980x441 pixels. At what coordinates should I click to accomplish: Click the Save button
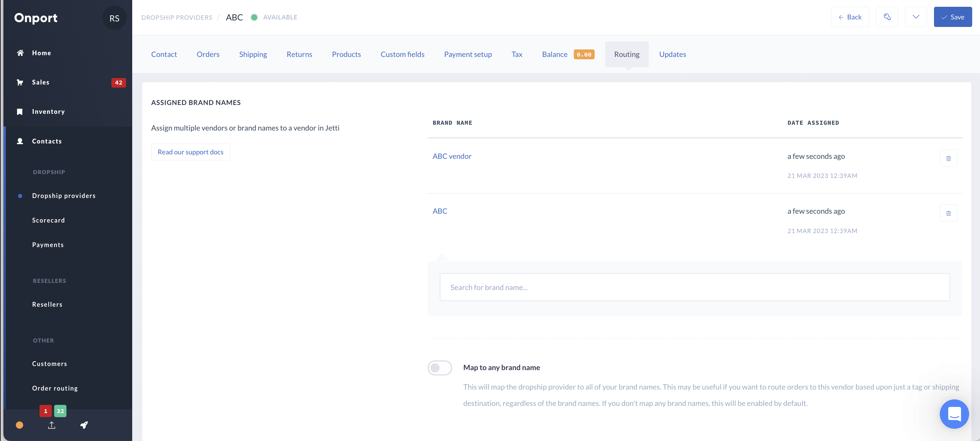pos(953,17)
